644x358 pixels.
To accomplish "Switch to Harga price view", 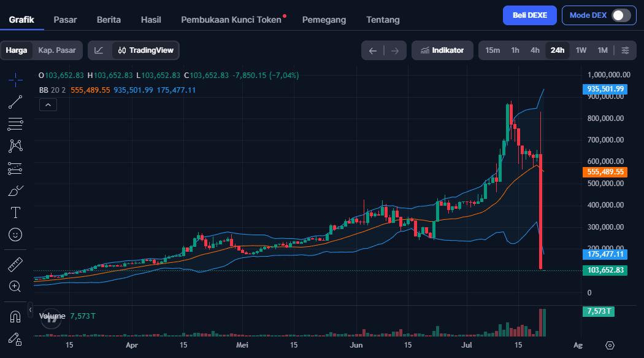I will coord(17,50).
